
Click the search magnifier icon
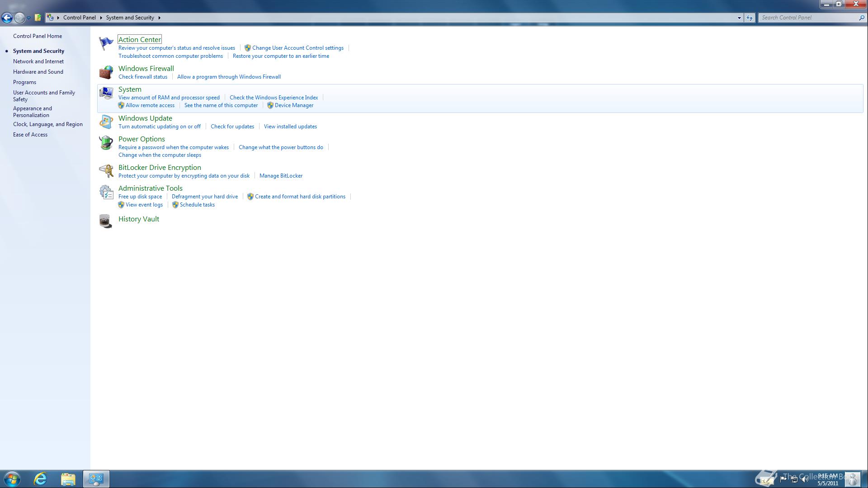point(861,18)
